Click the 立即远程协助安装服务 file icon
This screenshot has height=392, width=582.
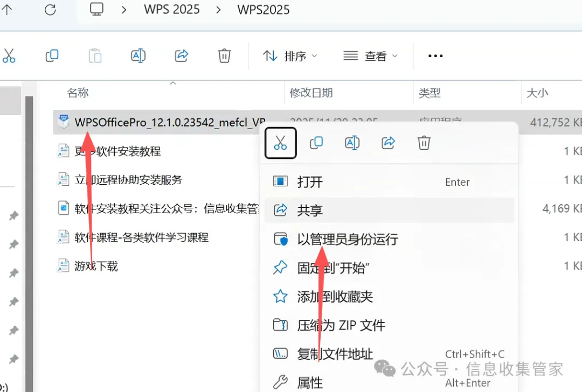click(x=63, y=179)
